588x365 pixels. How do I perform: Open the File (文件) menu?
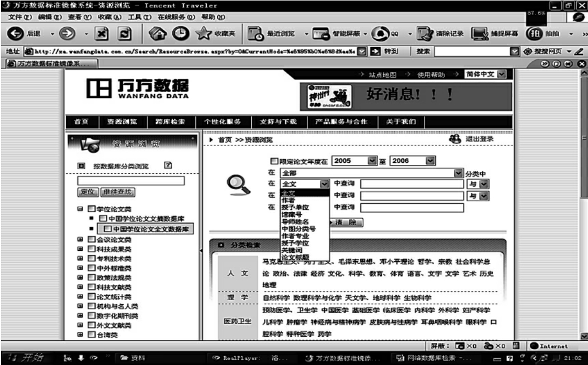point(20,17)
